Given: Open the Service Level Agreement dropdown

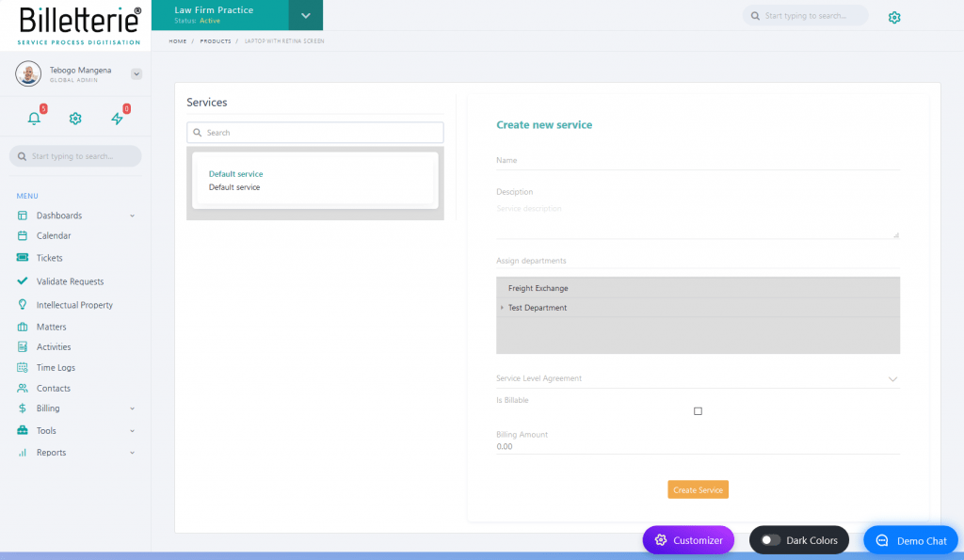Looking at the screenshot, I should [x=892, y=377].
